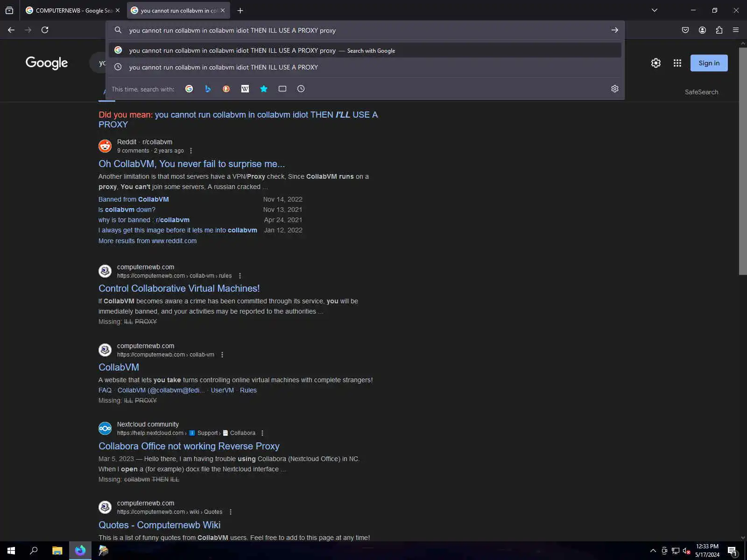Image resolution: width=747 pixels, height=560 pixels.
Task: Search Bookmarks using the star icon
Action: pos(264,89)
